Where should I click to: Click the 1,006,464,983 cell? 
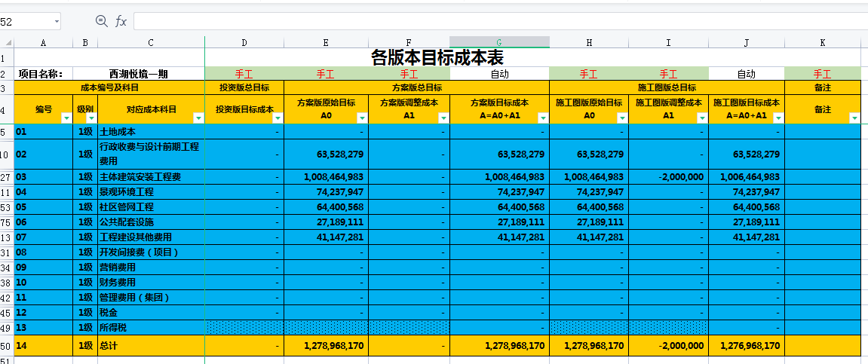[x=747, y=177]
